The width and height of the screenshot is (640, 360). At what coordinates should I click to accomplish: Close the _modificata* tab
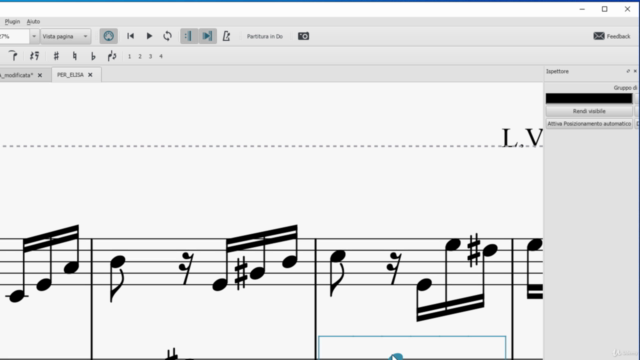pos(40,75)
